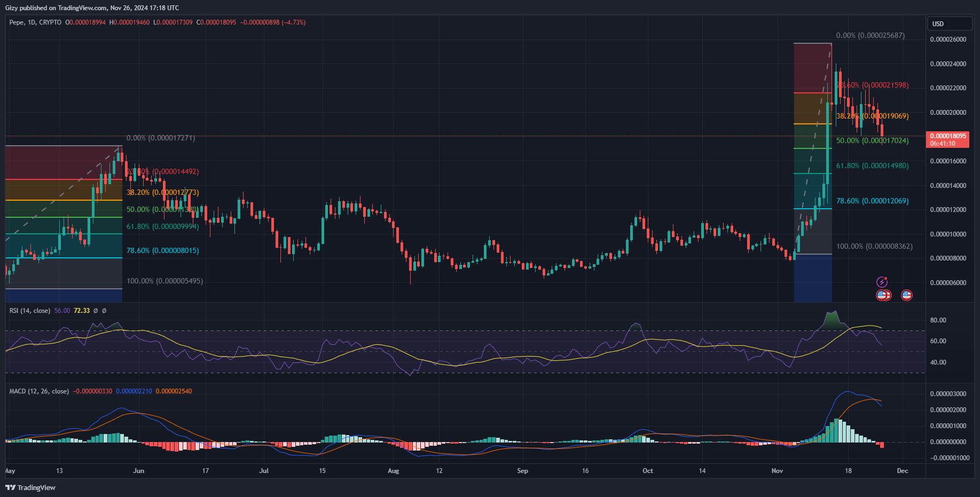Click the close value C0.000018095
980x497 pixels.
coord(216,22)
